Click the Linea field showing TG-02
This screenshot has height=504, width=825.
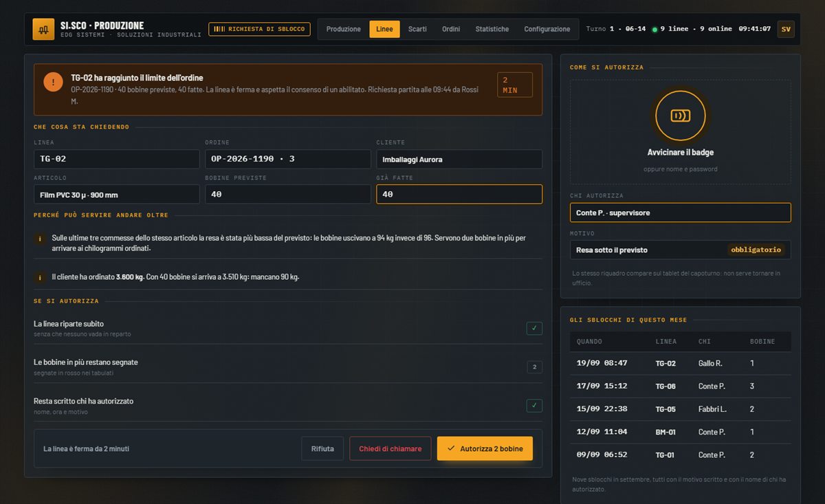(x=117, y=159)
